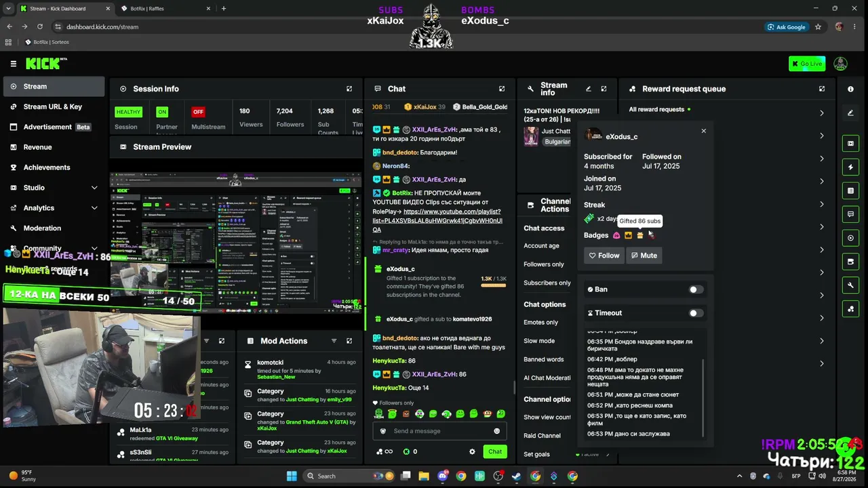Expand the Session Info panel

coord(349,89)
